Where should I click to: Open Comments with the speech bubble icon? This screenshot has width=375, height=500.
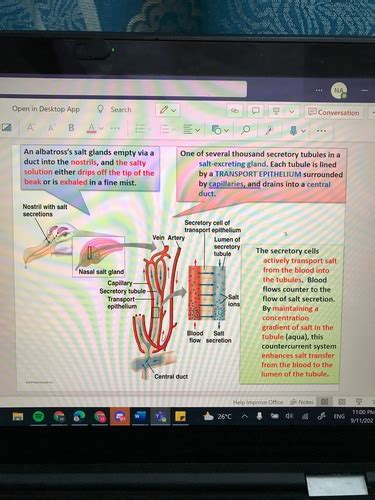click(x=256, y=111)
